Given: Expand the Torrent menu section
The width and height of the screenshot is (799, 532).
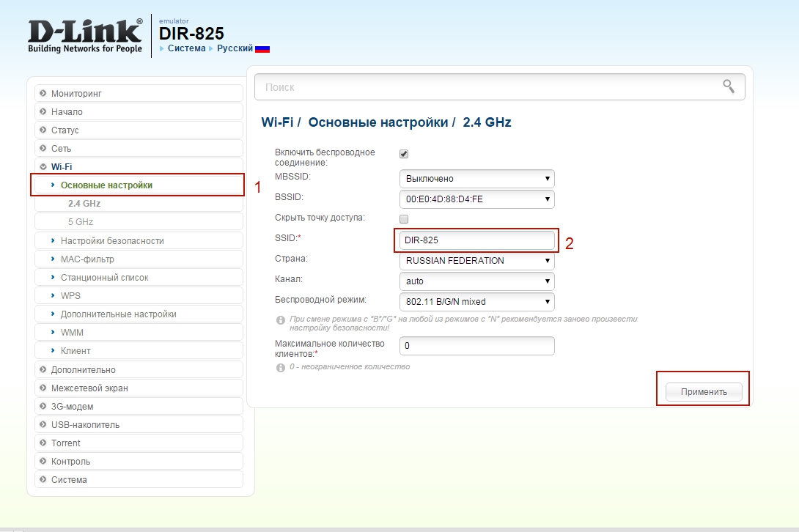Looking at the screenshot, I should (x=139, y=443).
